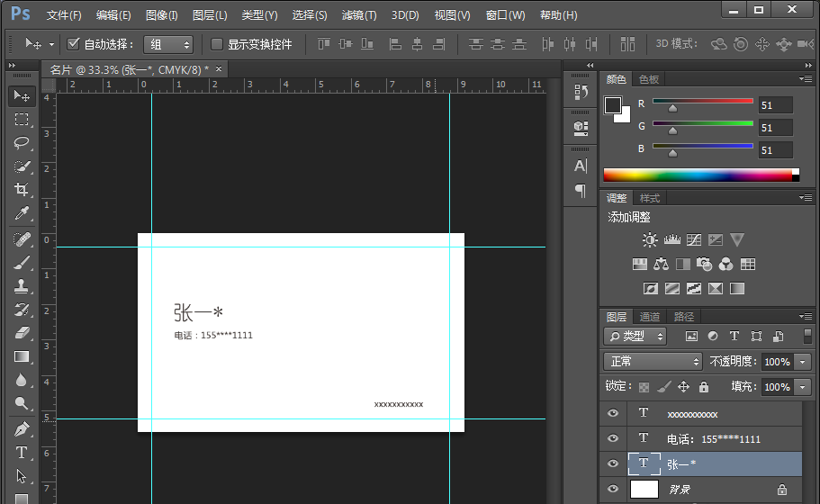Enable the 自动选择 checkbox
Screen dimensions: 820x504
(x=74, y=44)
